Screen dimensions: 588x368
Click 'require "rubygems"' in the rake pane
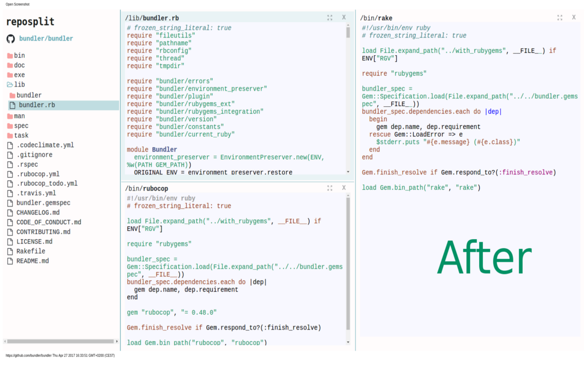point(394,74)
